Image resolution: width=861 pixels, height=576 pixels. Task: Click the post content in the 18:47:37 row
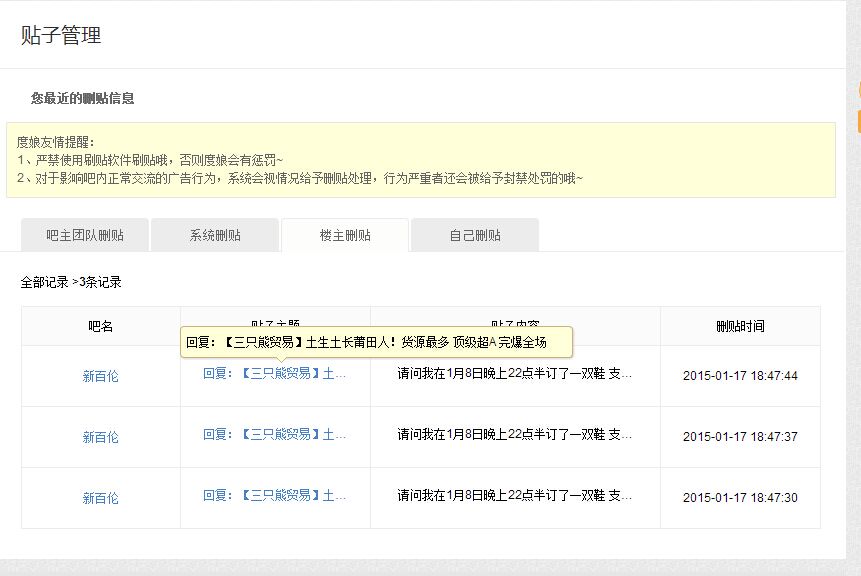[514, 435]
